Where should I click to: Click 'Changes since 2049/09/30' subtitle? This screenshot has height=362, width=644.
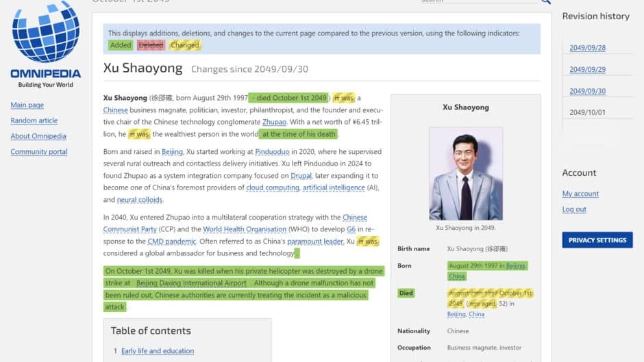click(x=249, y=69)
